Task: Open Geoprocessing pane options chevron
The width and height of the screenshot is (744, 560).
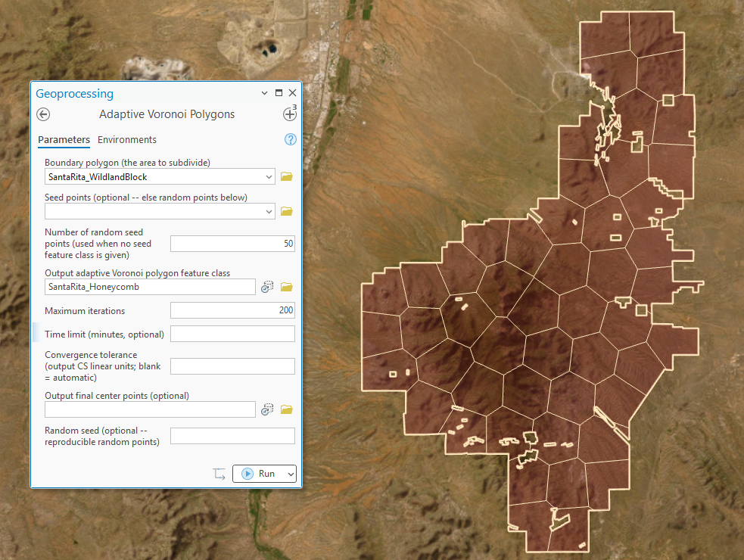Action: tap(264, 93)
